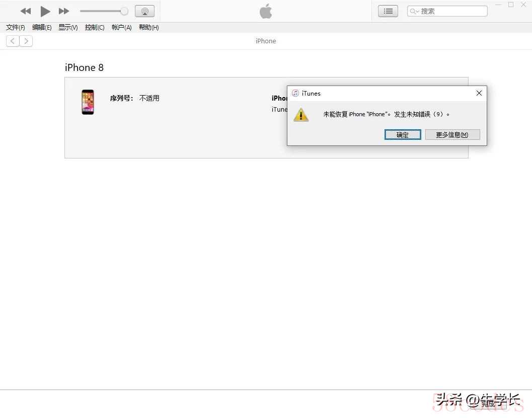Open the 帮助(H) menu
This screenshot has width=532, height=418.
pyautogui.click(x=148, y=28)
